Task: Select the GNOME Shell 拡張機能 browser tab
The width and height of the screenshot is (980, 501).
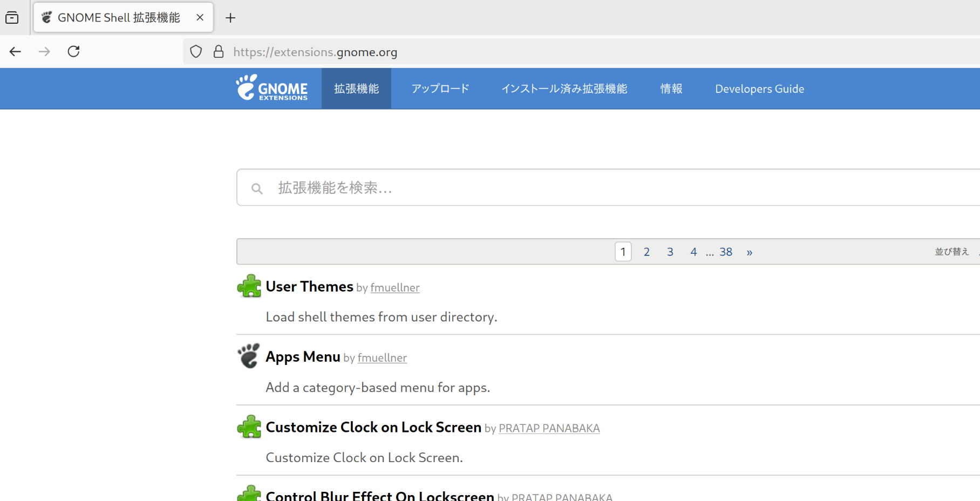Action: (x=123, y=17)
